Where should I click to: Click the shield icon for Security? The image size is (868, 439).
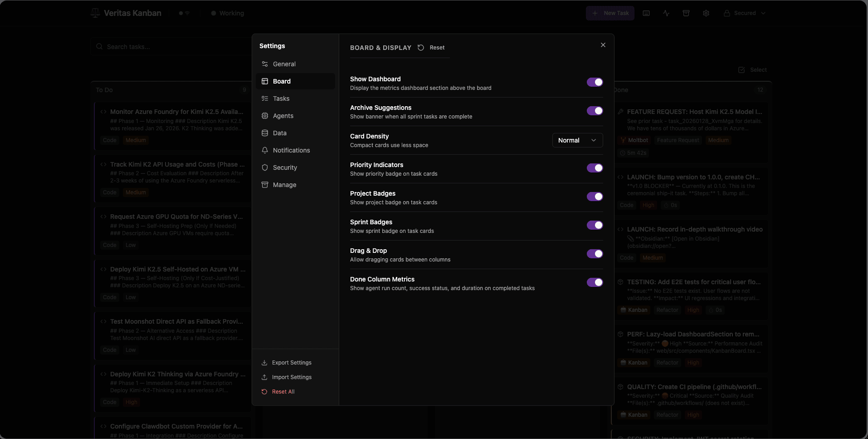[265, 168]
